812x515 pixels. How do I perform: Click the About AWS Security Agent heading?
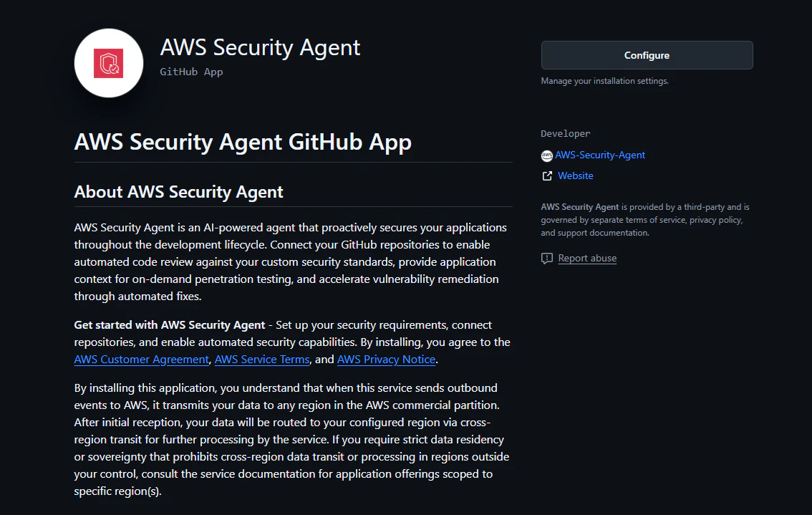pos(179,192)
